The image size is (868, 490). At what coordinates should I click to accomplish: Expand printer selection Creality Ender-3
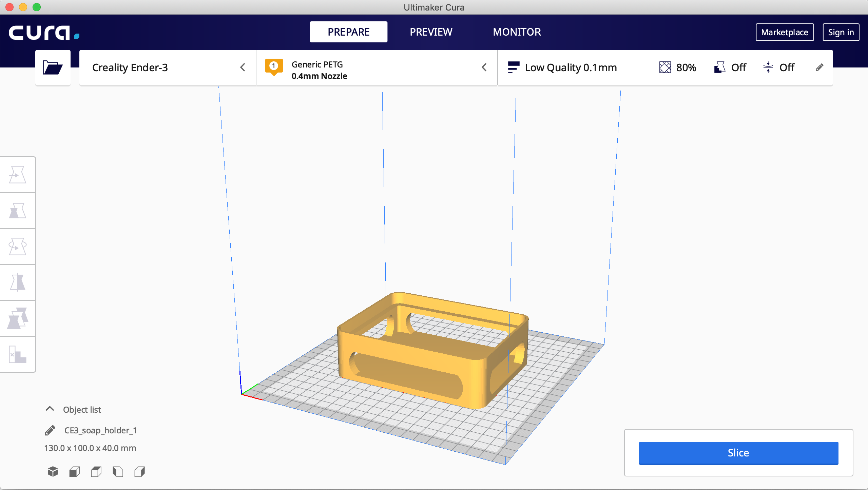(x=243, y=67)
